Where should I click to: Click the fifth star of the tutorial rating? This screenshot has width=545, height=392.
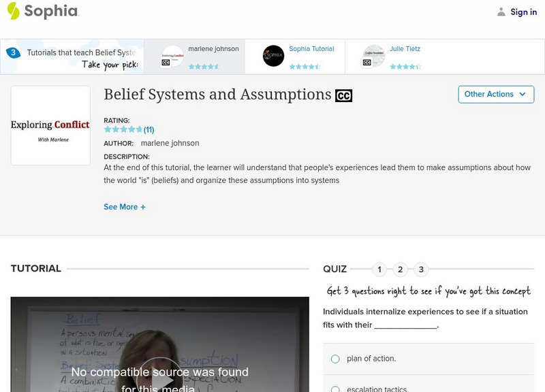[139, 129]
